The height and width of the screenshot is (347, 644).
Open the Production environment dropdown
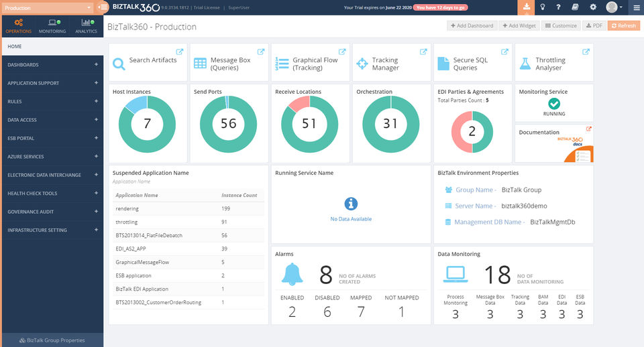(x=47, y=8)
